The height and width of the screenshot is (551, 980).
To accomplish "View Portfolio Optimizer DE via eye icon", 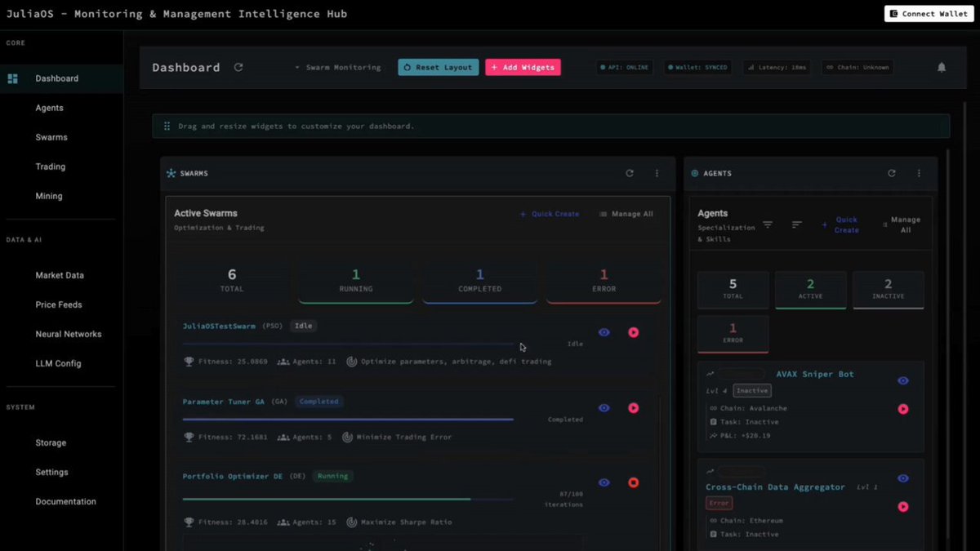I will click(604, 482).
